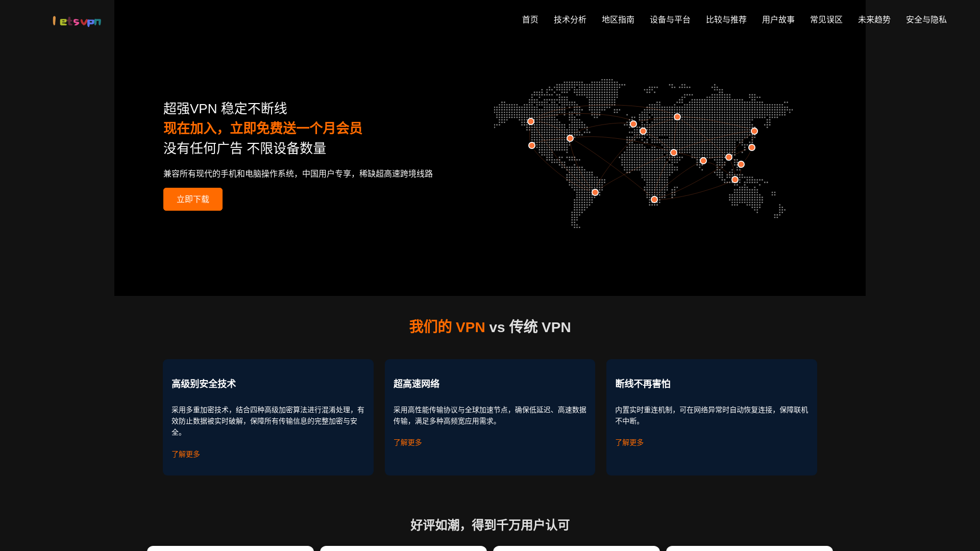
Task: Click the 断线不再害怕 card heading
Action: pos(643,384)
